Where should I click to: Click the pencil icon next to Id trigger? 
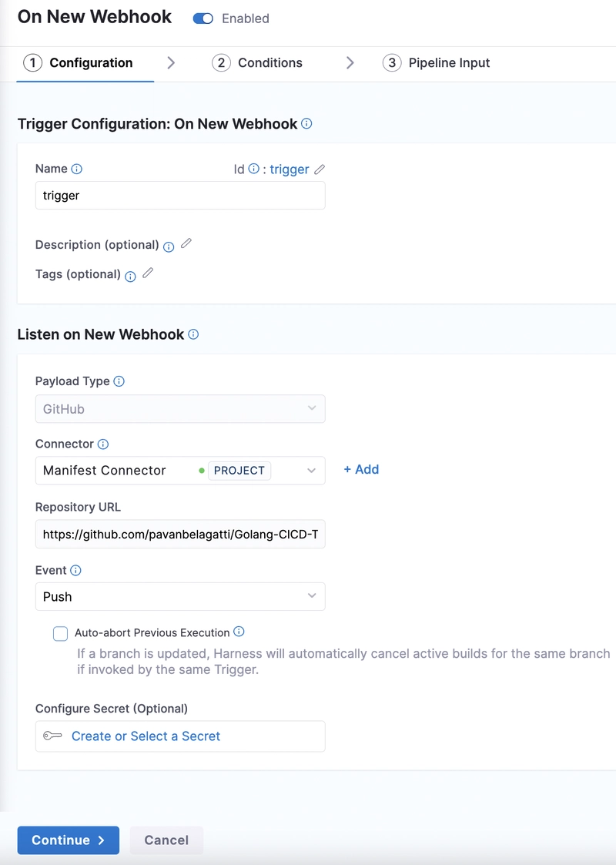click(x=320, y=169)
